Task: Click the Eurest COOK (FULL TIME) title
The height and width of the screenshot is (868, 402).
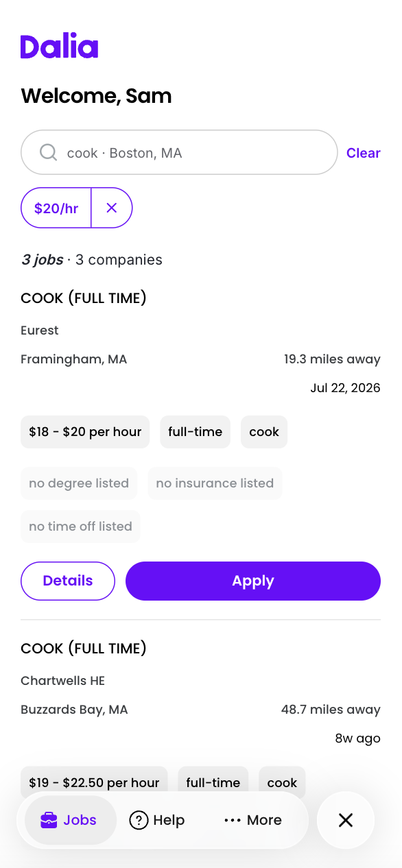Action: pyautogui.click(x=84, y=298)
